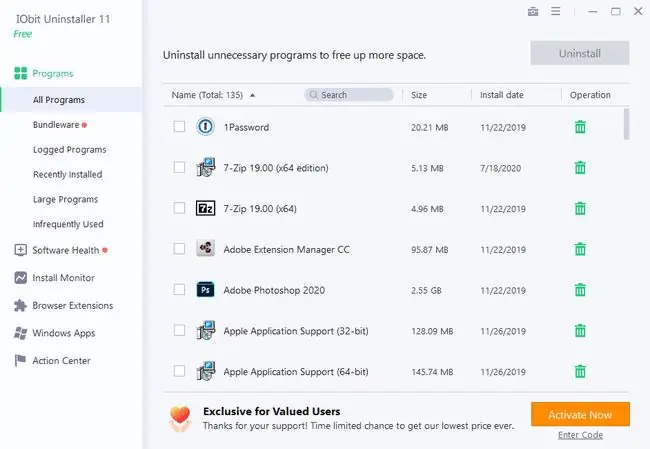Click the trash icon for 1Password

580,127
